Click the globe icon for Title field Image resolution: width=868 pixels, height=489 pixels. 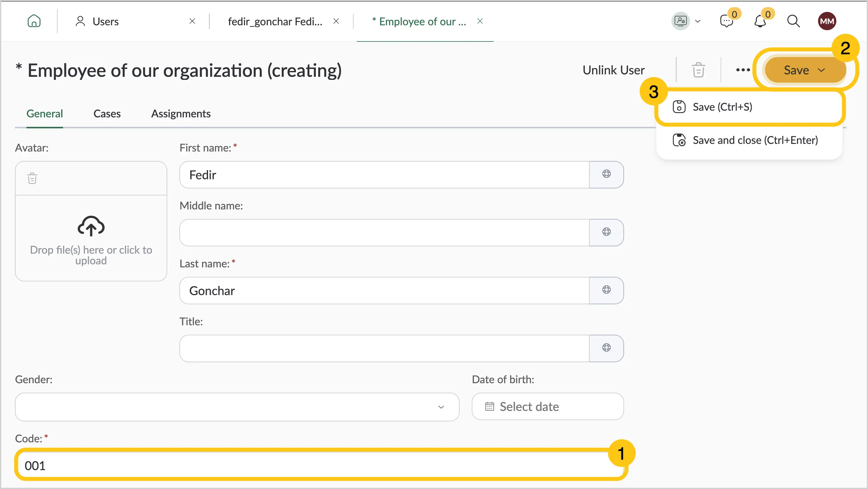(606, 348)
